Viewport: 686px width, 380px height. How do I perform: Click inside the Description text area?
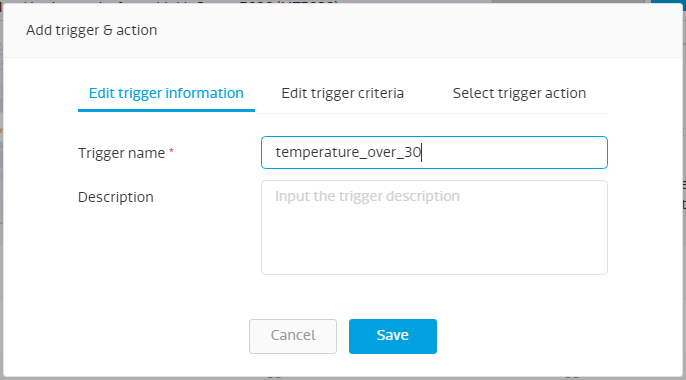pos(434,227)
